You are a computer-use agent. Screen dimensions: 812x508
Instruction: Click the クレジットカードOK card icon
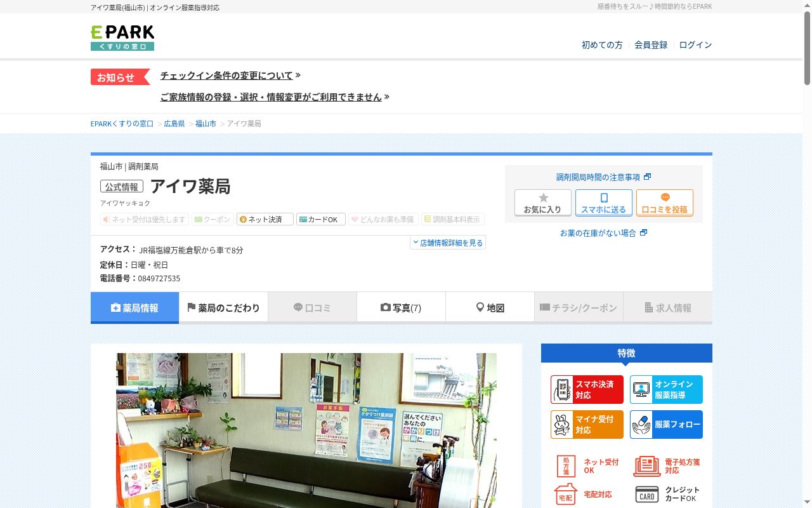point(646,494)
